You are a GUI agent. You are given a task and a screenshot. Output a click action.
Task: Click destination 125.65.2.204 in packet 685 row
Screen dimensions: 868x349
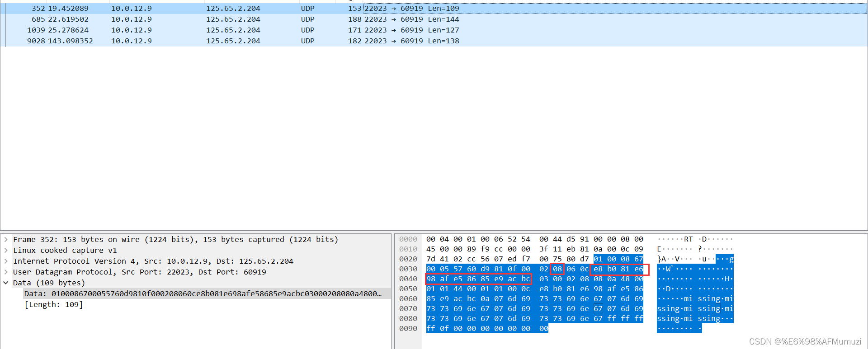[233, 19]
